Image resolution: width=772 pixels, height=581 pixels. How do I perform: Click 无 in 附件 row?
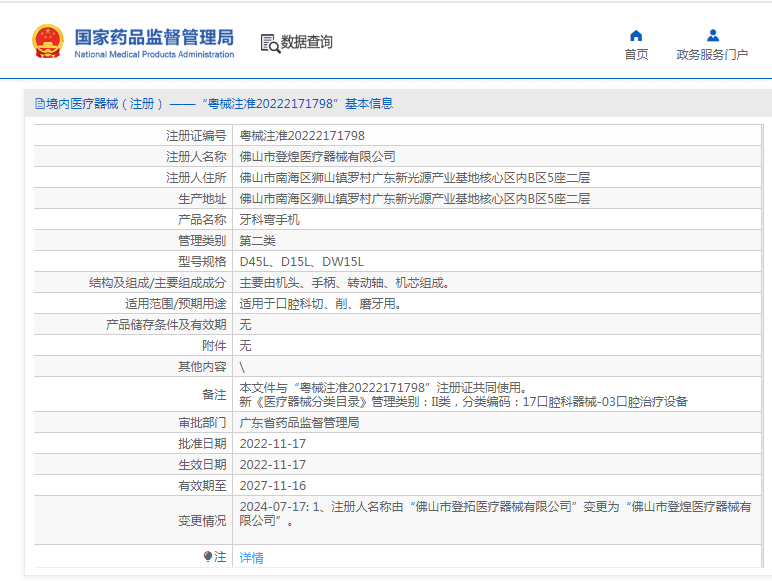click(x=245, y=346)
